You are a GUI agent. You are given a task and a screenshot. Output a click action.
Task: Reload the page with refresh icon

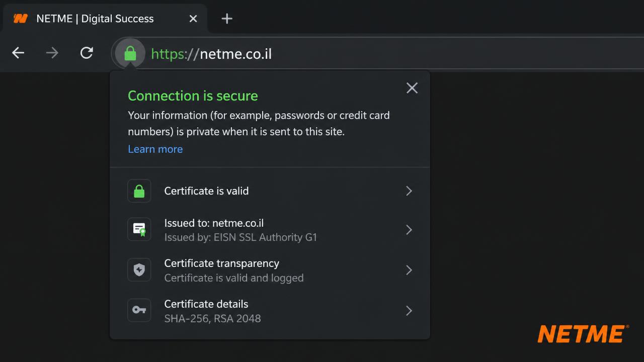pyautogui.click(x=87, y=53)
